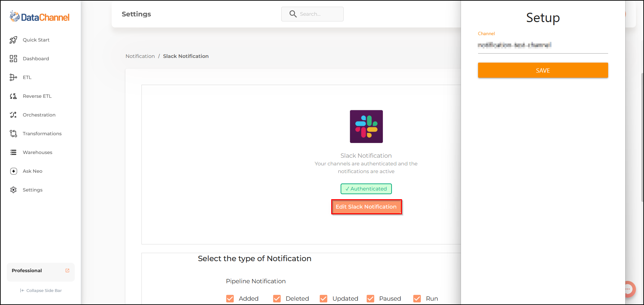Click the Warehouses stack icon

13,152
